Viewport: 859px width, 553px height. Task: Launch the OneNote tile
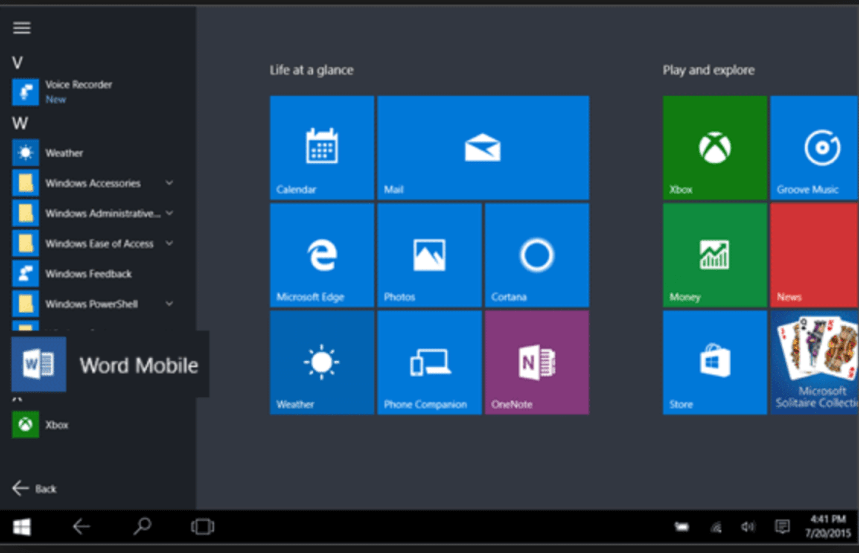tap(536, 362)
